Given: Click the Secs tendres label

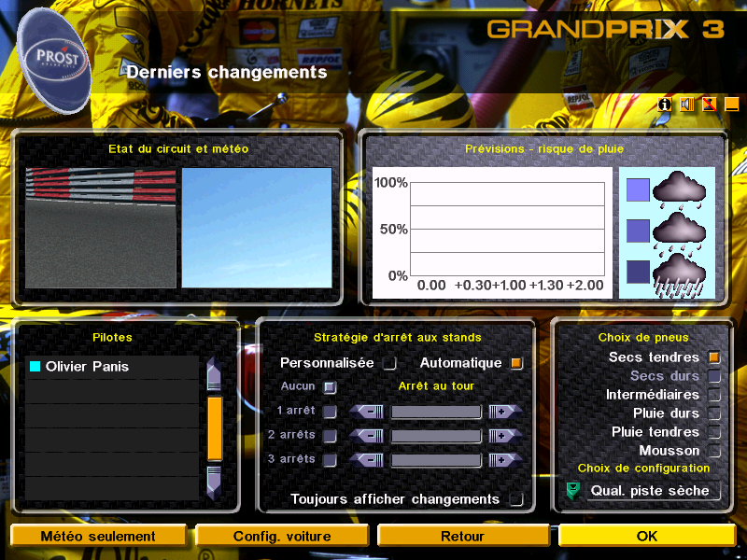Looking at the screenshot, I should click(x=654, y=357).
